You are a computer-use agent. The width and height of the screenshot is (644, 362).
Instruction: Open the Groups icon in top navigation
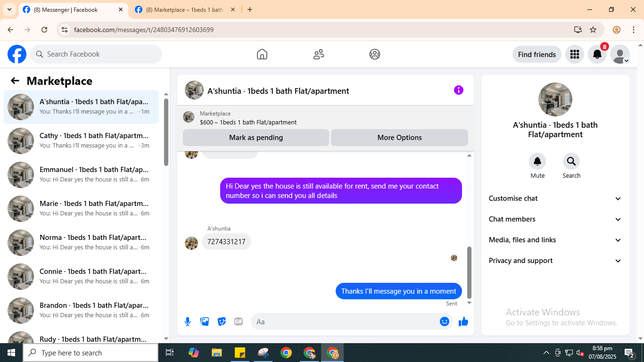(375, 54)
